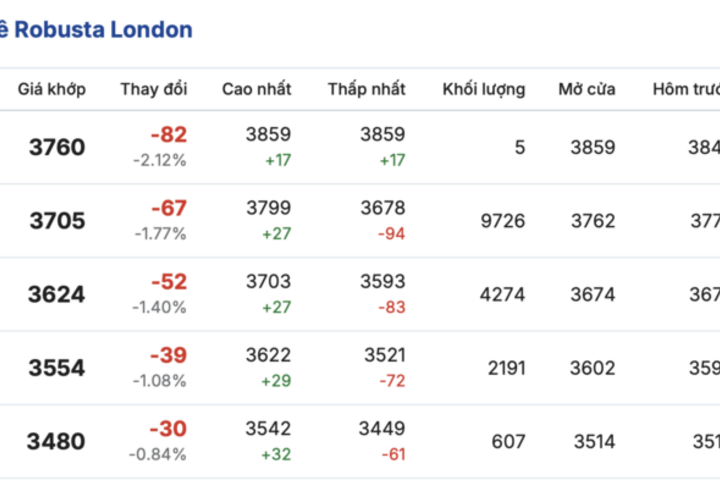Select the Cao nhất column header
The width and height of the screenshot is (720, 480).
(x=256, y=89)
